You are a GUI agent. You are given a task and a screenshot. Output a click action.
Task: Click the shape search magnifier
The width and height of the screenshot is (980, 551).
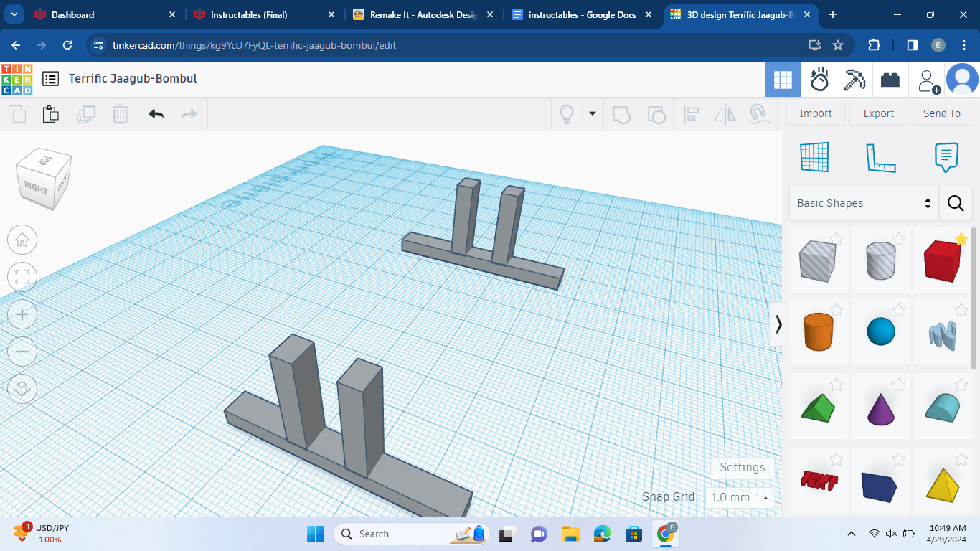pos(956,203)
